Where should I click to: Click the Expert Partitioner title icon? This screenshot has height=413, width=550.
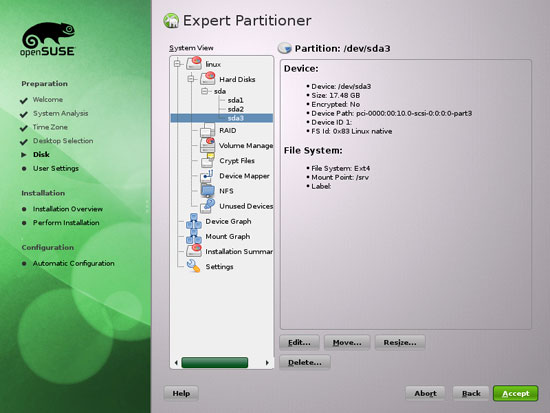[171, 20]
